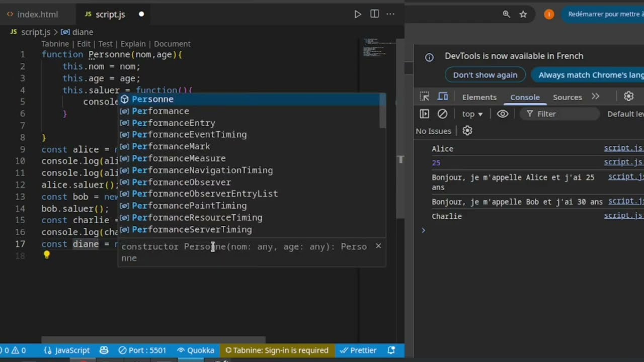Choose the PerformanceServerTiming suggestion

tap(249, 229)
